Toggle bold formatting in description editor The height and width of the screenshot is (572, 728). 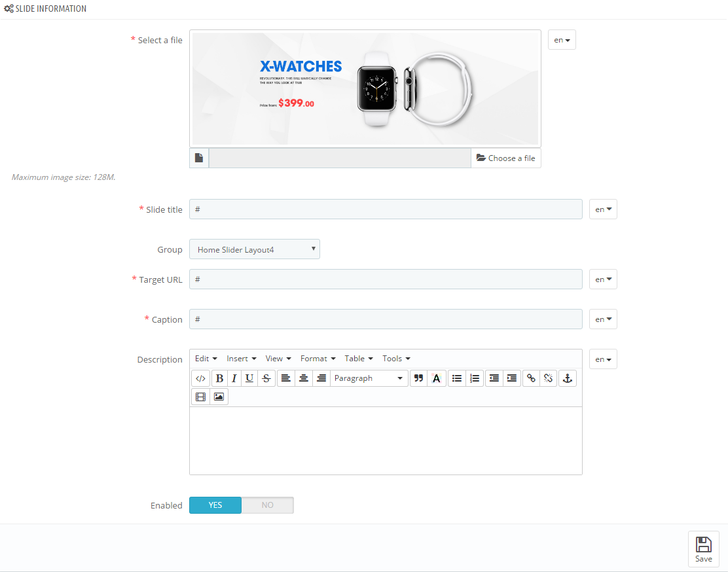(x=219, y=378)
